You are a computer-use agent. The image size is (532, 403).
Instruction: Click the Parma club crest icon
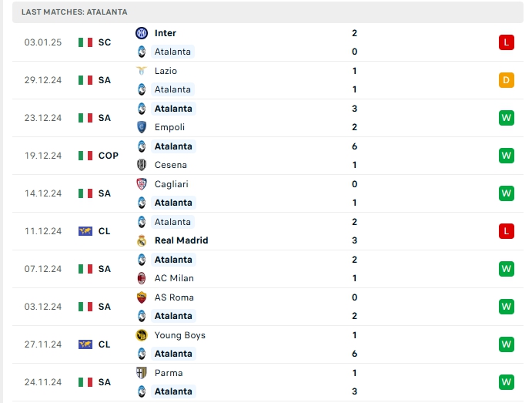pos(142,373)
